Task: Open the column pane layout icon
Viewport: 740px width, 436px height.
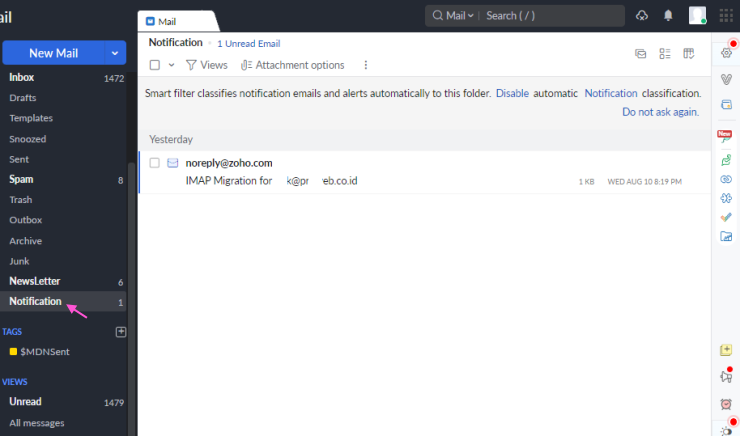Action: (689, 54)
